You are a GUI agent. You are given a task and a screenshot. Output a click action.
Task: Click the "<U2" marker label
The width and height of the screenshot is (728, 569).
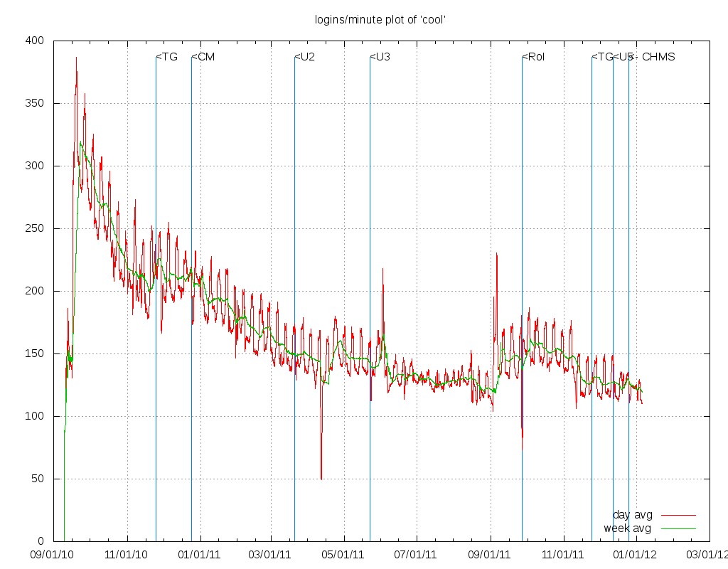[x=304, y=57]
